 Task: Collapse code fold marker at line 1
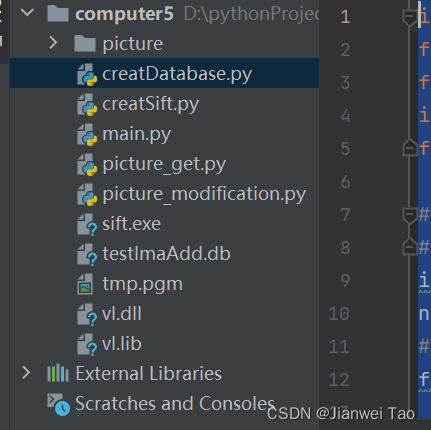(x=409, y=17)
